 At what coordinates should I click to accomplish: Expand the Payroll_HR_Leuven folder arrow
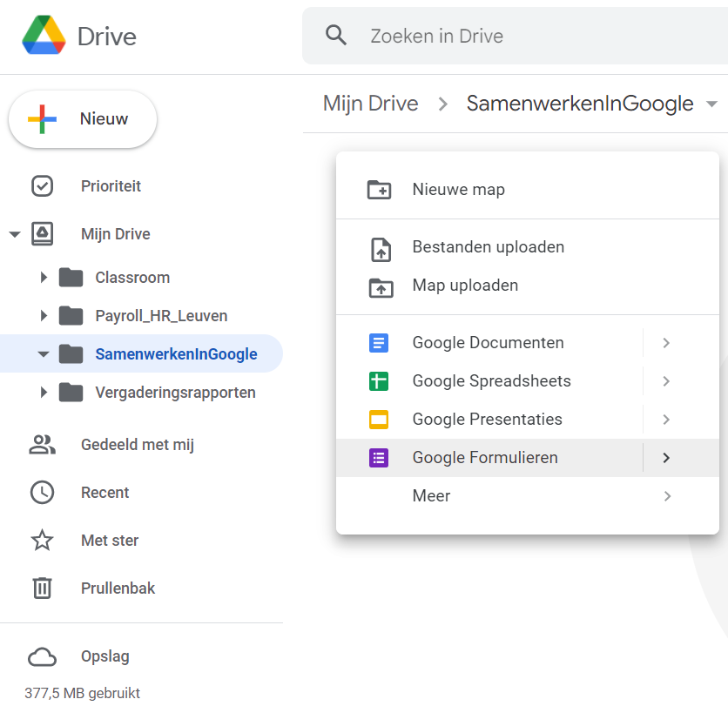tap(44, 316)
